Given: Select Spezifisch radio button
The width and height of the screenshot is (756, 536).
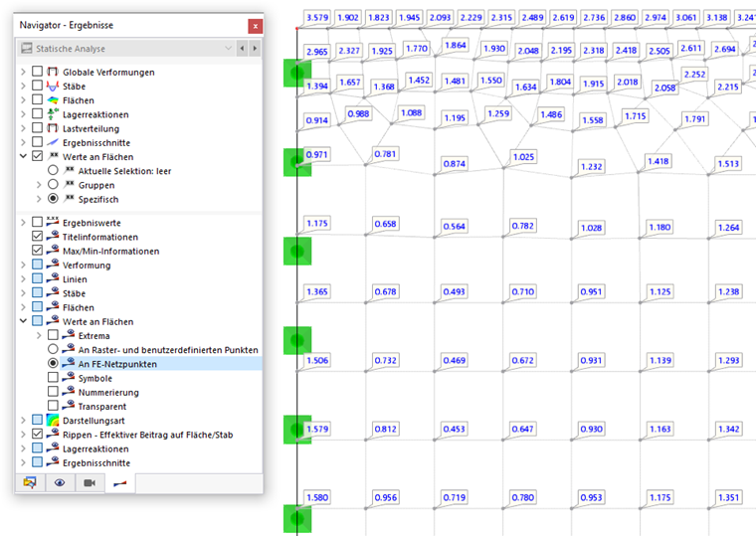Looking at the screenshot, I should (x=53, y=199).
